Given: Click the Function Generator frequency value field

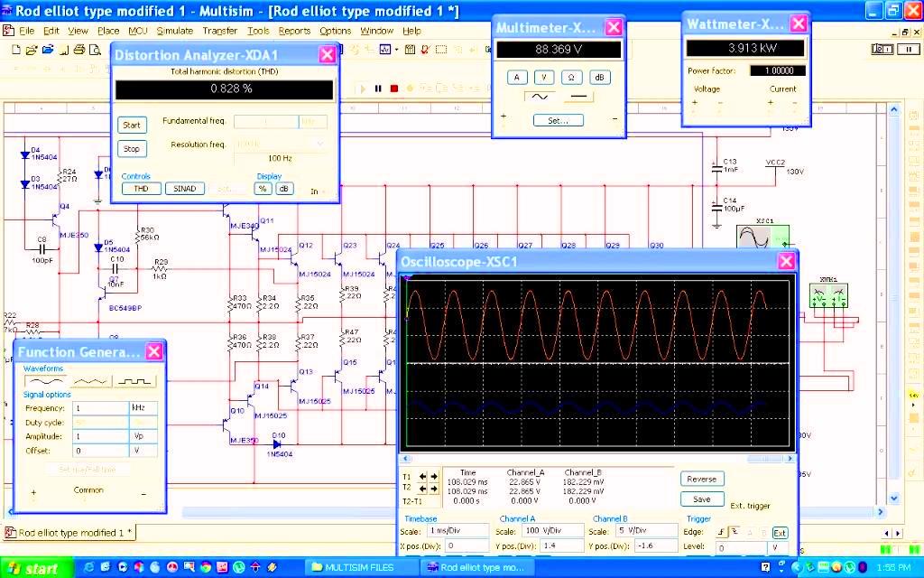Looking at the screenshot, I should (x=100, y=408).
